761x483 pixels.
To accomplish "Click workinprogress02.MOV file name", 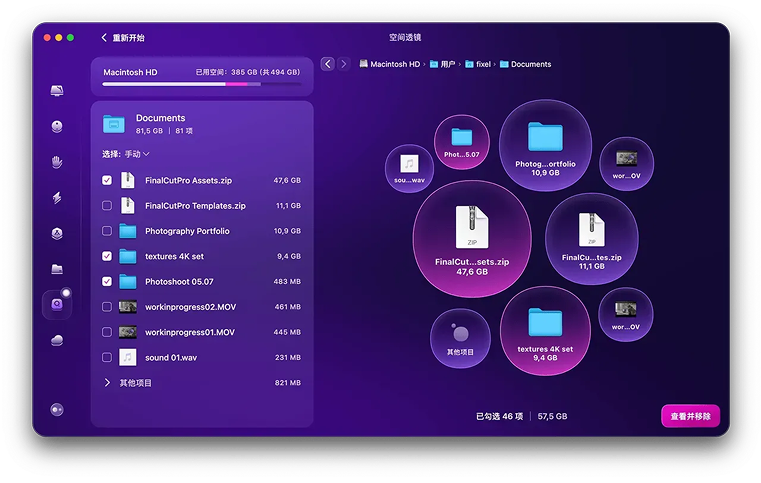I will pos(190,307).
